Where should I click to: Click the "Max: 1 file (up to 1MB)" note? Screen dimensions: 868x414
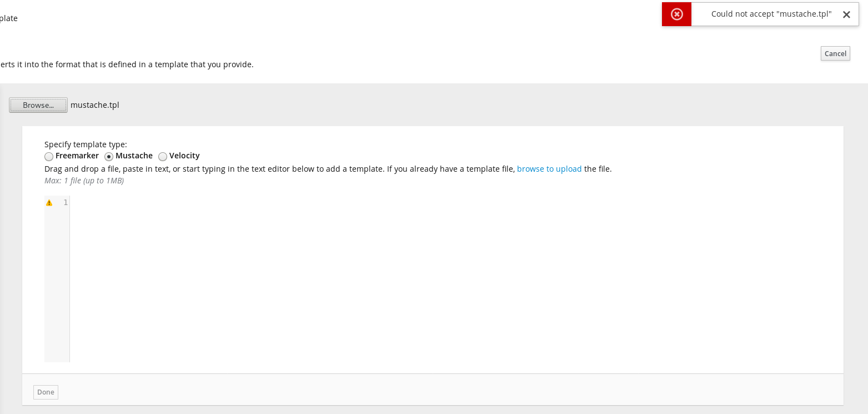pos(84,181)
